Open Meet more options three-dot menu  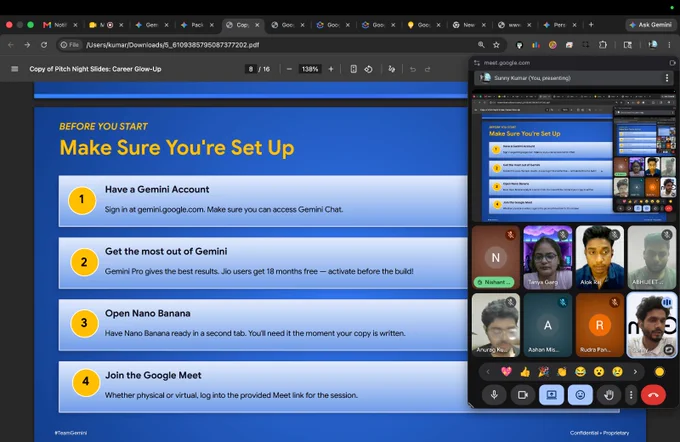click(x=631, y=395)
